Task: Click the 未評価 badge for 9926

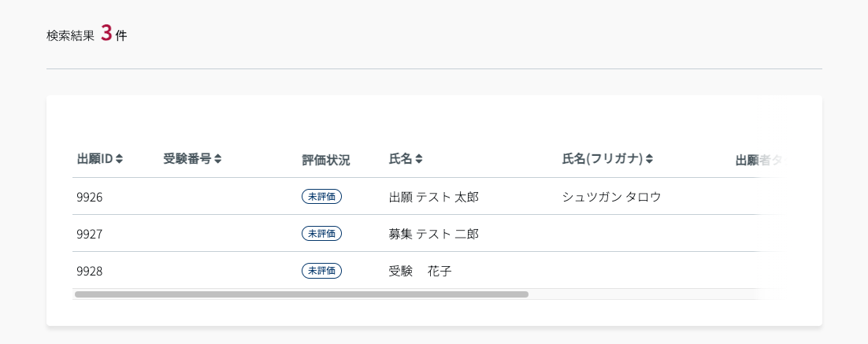Action: tap(321, 196)
